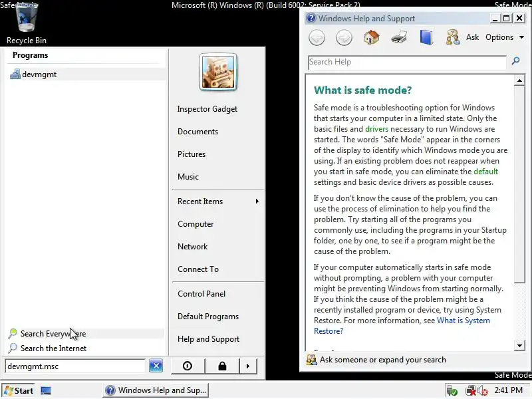Viewport: 532px width, 399px height.
Task: Click the help pane vertical scrollbar thumb
Action: (x=519, y=184)
